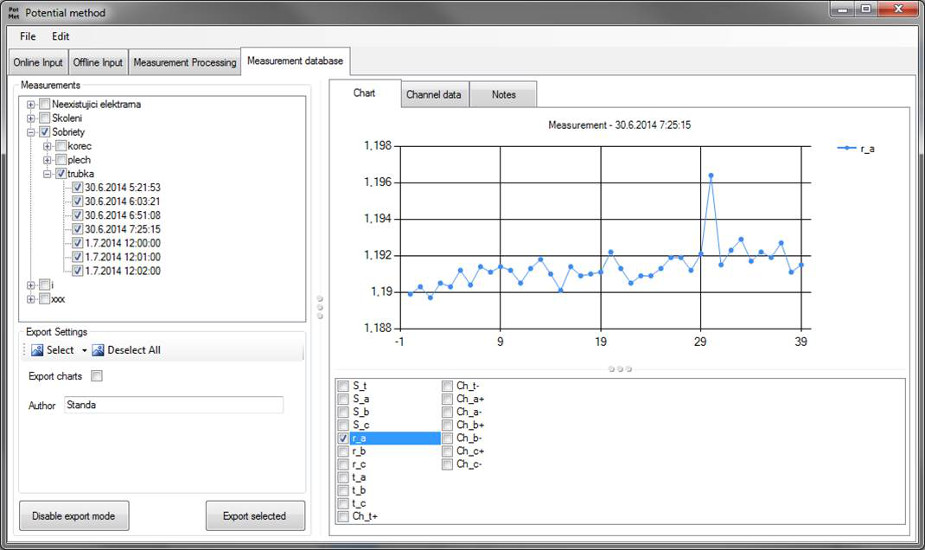Click the Select icon in Export Settings

tap(37, 350)
